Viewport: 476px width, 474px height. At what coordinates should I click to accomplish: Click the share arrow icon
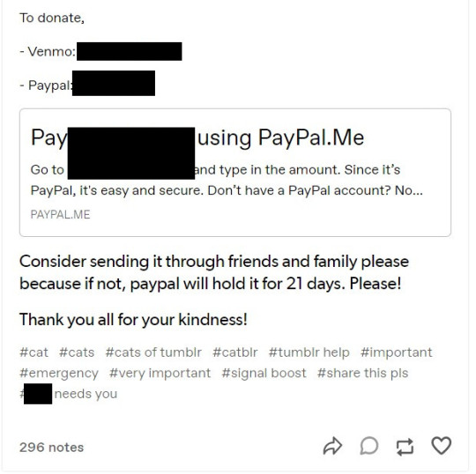(332, 446)
